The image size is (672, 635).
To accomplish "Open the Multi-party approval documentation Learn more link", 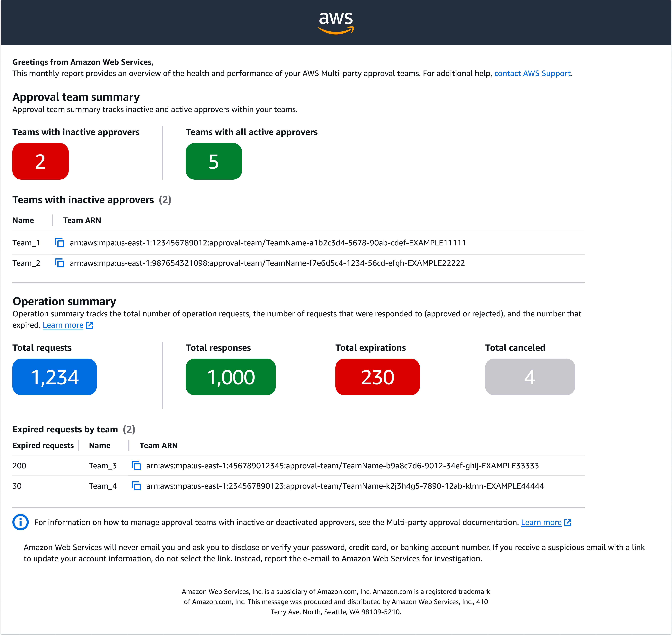I will (542, 522).
